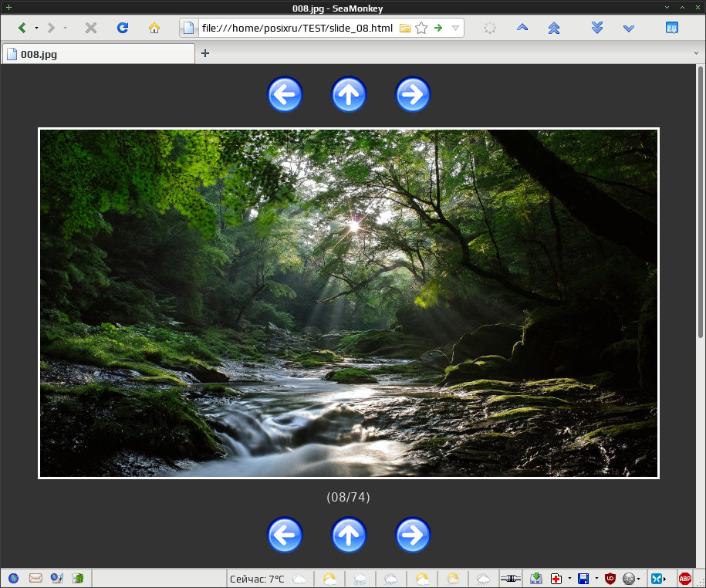This screenshot has width=706, height=588.
Task: Select the 008.jpg tab
Action: click(x=98, y=55)
